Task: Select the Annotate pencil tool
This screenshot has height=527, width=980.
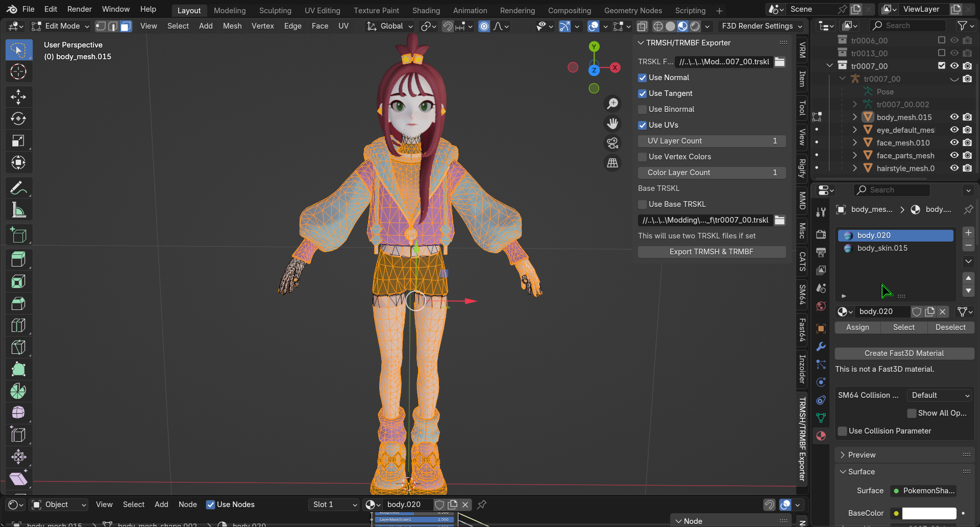Action: click(x=18, y=188)
